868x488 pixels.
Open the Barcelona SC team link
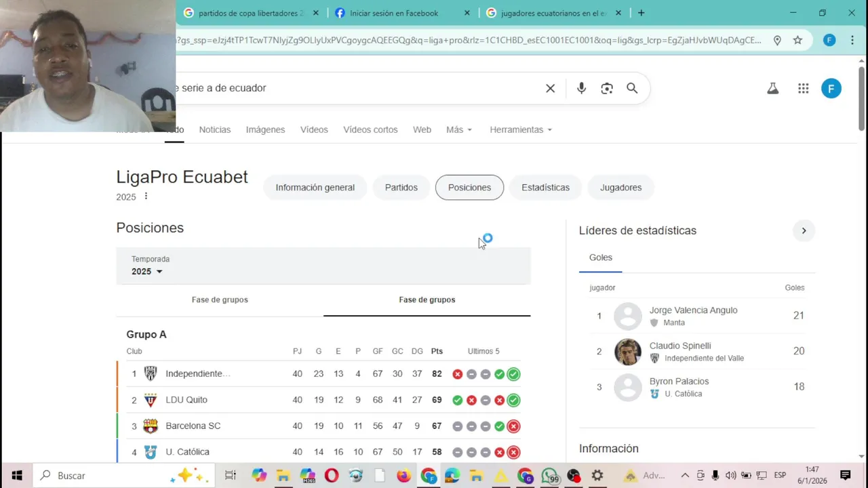point(193,426)
